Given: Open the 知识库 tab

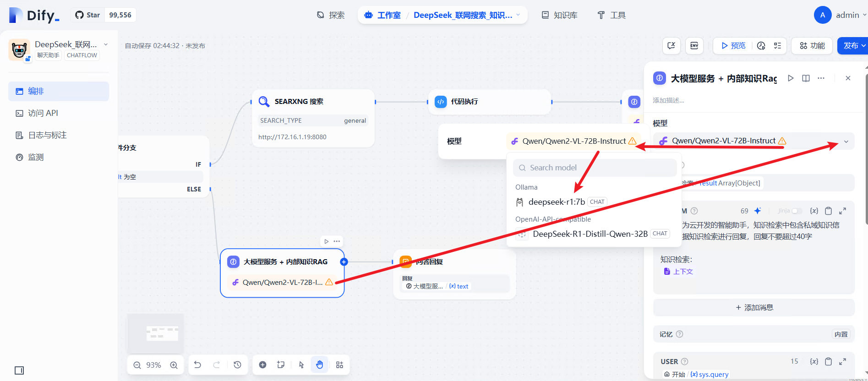Looking at the screenshot, I should (x=559, y=15).
